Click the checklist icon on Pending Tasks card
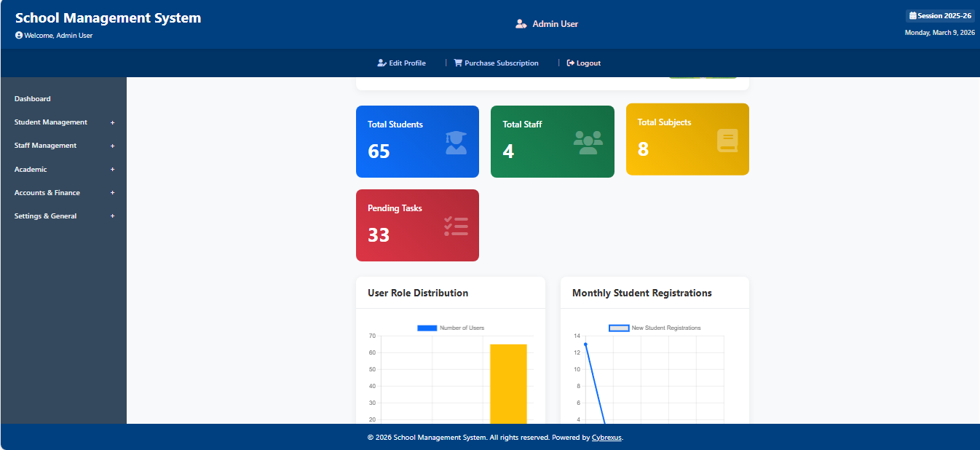The width and height of the screenshot is (980, 450). click(456, 226)
